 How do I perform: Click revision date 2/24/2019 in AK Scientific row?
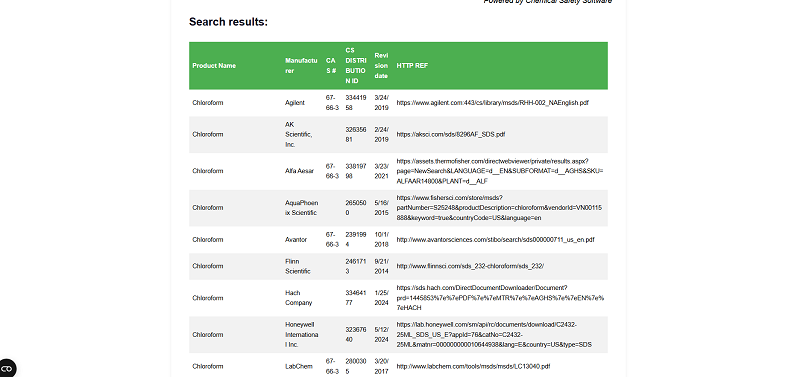[381, 135]
